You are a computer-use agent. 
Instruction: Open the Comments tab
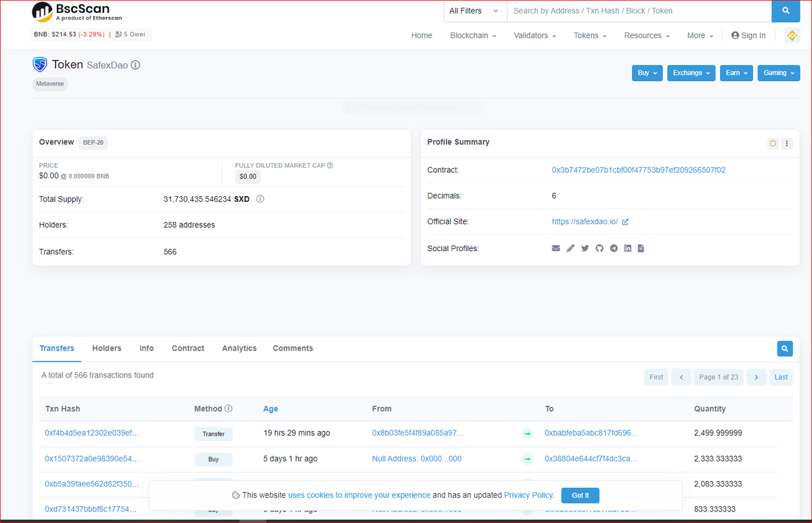point(293,348)
